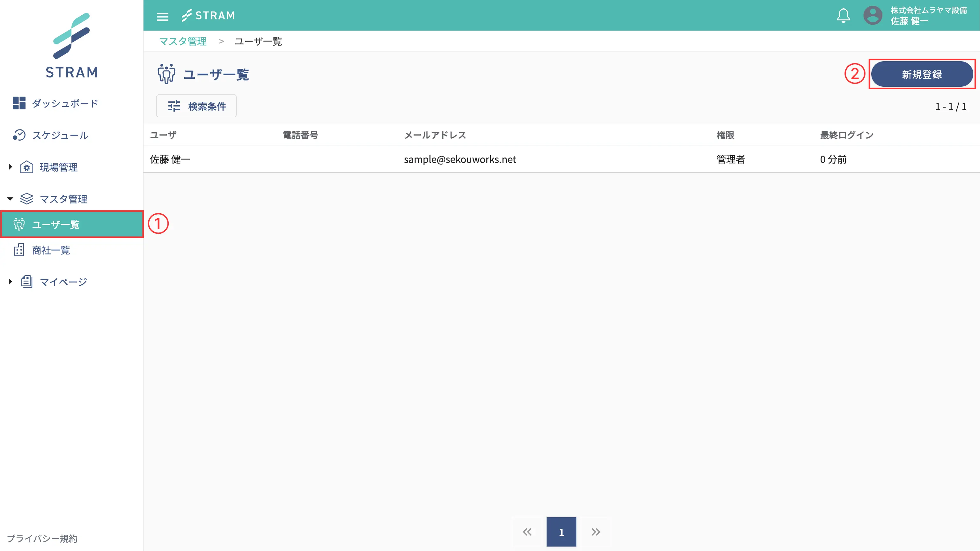Collapse the マスタ管理 section arrow
980x551 pixels.
pyautogui.click(x=10, y=199)
